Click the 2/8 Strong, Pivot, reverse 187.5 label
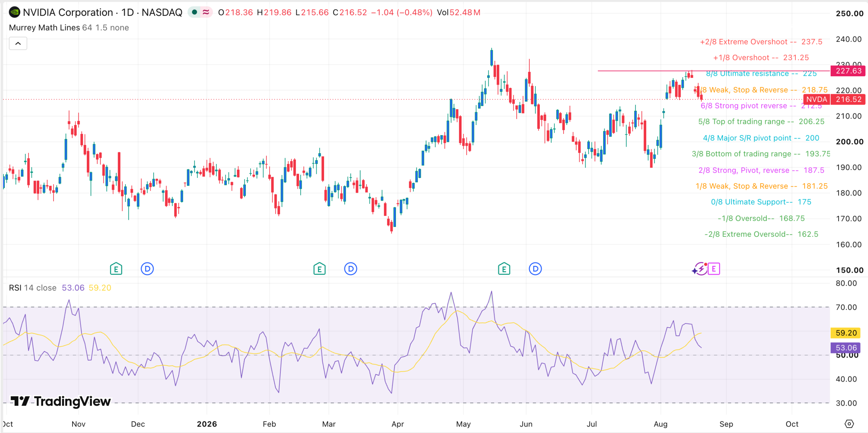Screen dimensions: 868x433 point(761,170)
